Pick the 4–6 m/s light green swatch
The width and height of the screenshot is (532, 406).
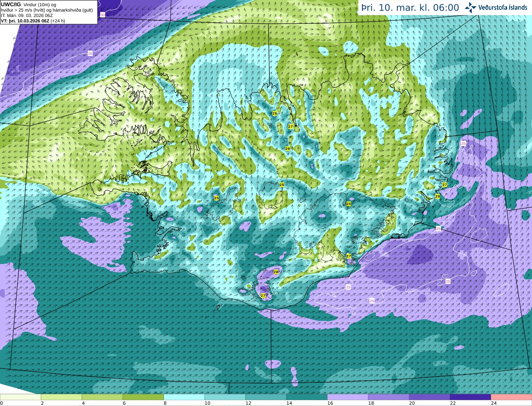point(102,397)
